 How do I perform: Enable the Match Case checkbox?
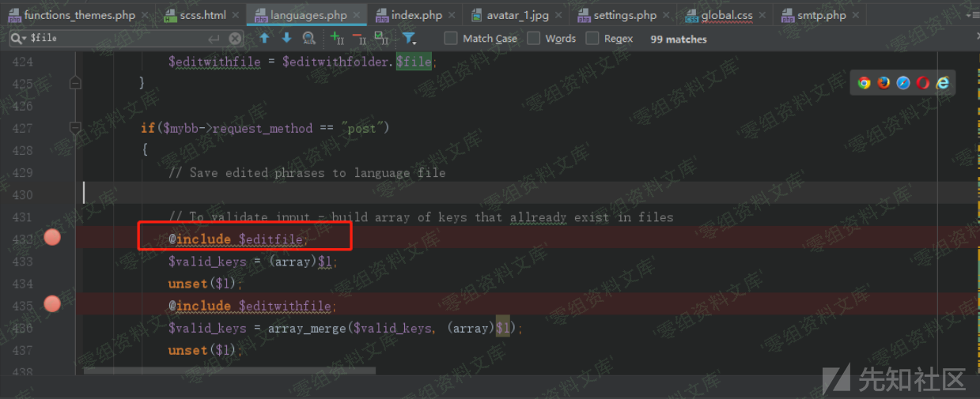point(451,38)
